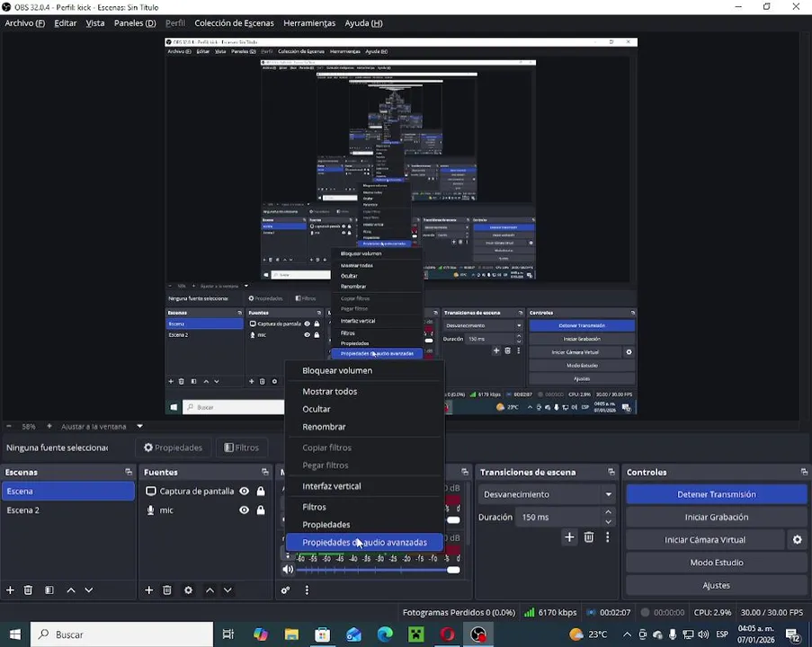The image size is (812, 647).
Task: Open Ayuda menu
Action: point(363,23)
